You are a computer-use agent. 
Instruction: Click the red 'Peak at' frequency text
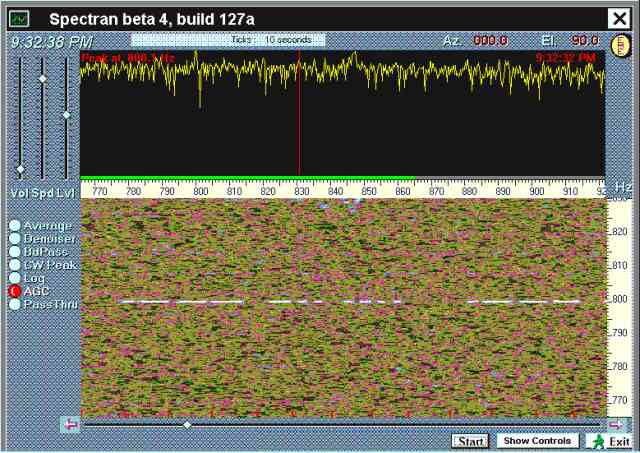coord(128,58)
